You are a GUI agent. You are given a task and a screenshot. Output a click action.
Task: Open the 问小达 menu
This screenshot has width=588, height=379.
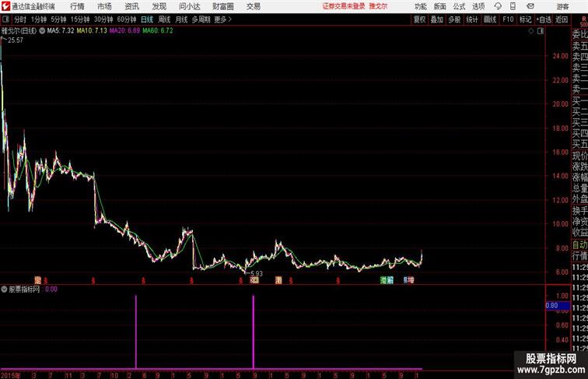coord(189,6)
